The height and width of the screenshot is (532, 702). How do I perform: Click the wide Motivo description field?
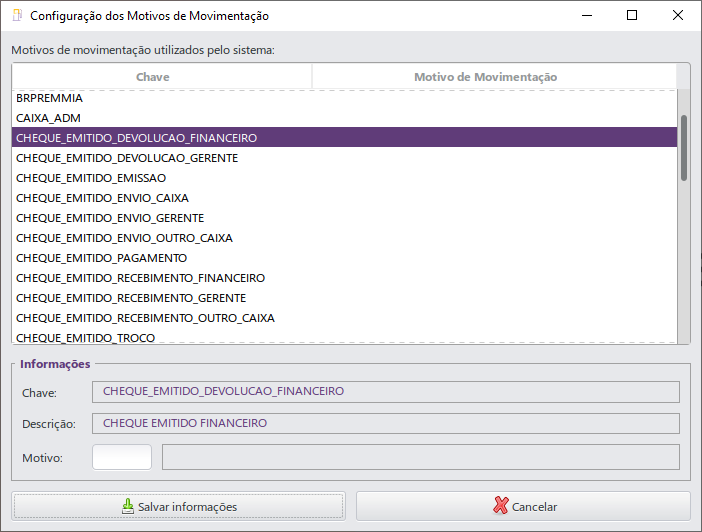421,457
